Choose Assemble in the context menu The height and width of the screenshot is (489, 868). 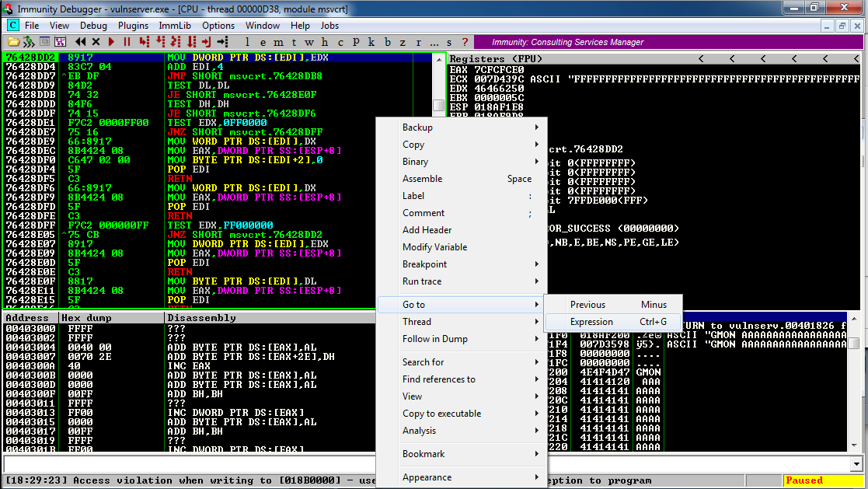click(422, 179)
